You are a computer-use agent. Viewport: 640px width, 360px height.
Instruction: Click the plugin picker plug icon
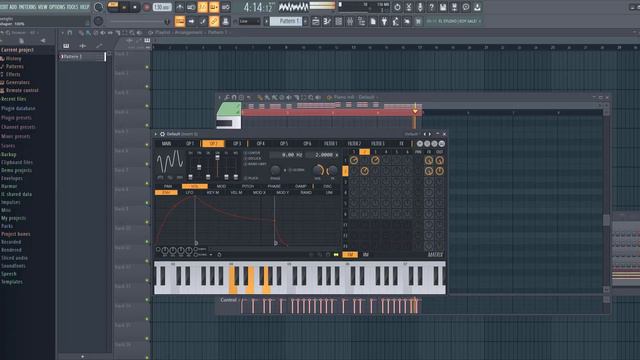tap(384, 21)
